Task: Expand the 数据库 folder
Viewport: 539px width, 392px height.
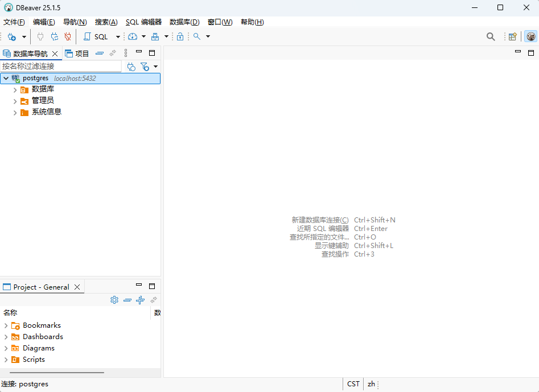Action: 15,90
